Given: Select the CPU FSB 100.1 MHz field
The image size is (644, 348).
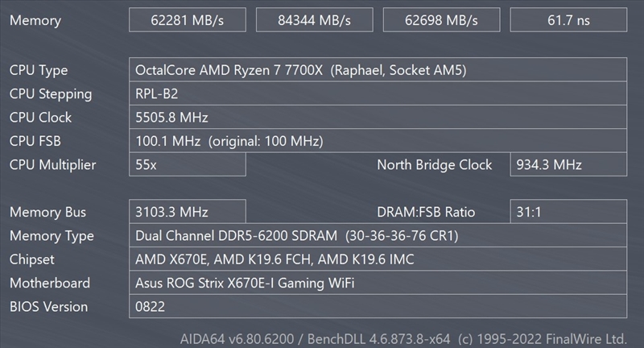Looking at the screenshot, I should coord(378,141).
